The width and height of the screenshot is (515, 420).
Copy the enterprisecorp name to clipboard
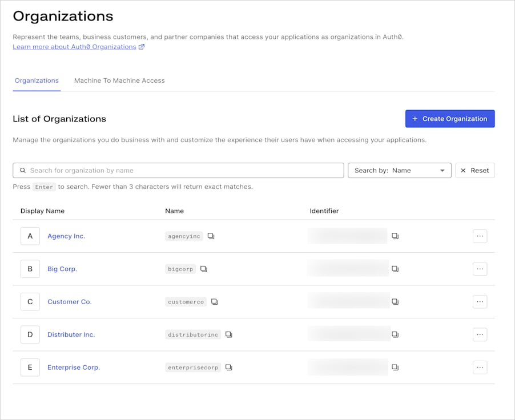click(x=228, y=367)
